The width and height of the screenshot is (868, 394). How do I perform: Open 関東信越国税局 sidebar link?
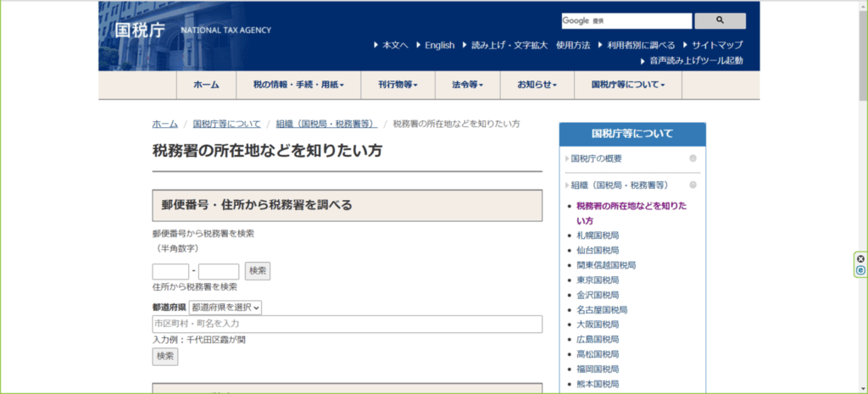[606, 265]
